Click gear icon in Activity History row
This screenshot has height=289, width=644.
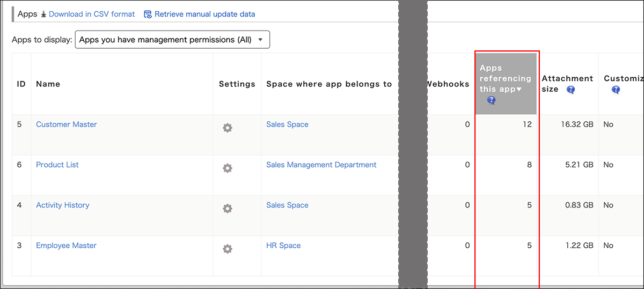pyautogui.click(x=228, y=209)
